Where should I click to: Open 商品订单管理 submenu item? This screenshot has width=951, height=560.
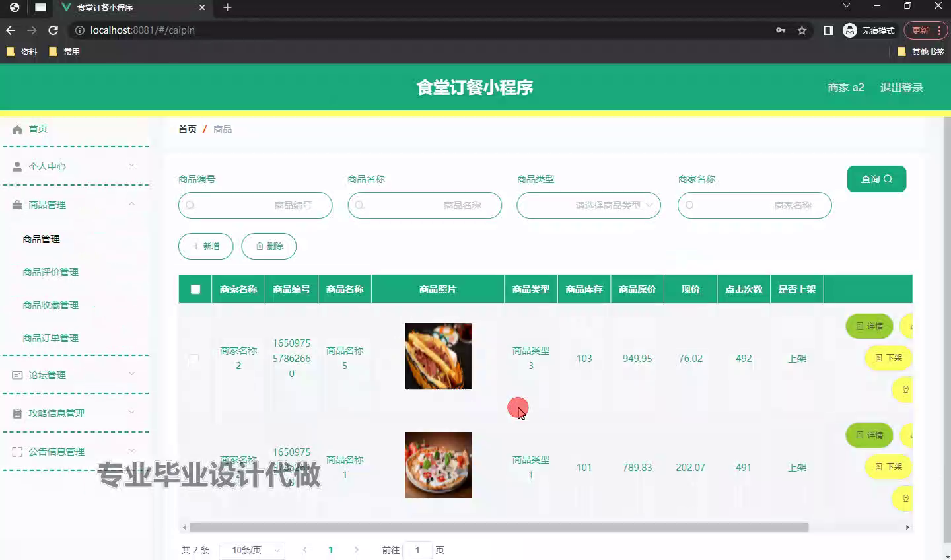click(50, 338)
